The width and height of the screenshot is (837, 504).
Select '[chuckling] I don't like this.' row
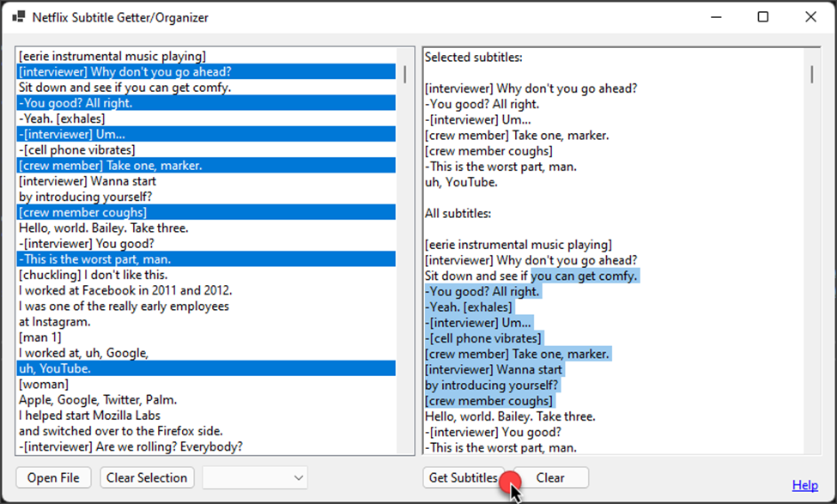pos(206,275)
